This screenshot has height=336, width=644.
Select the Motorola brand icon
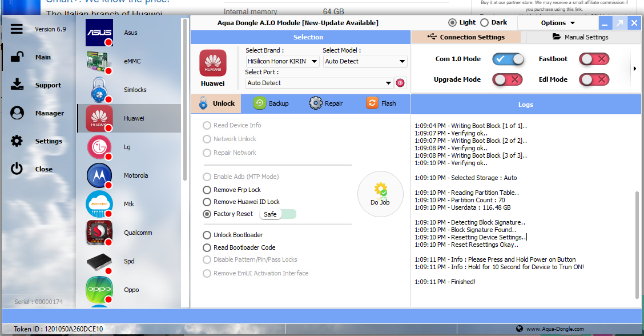[99, 176]
